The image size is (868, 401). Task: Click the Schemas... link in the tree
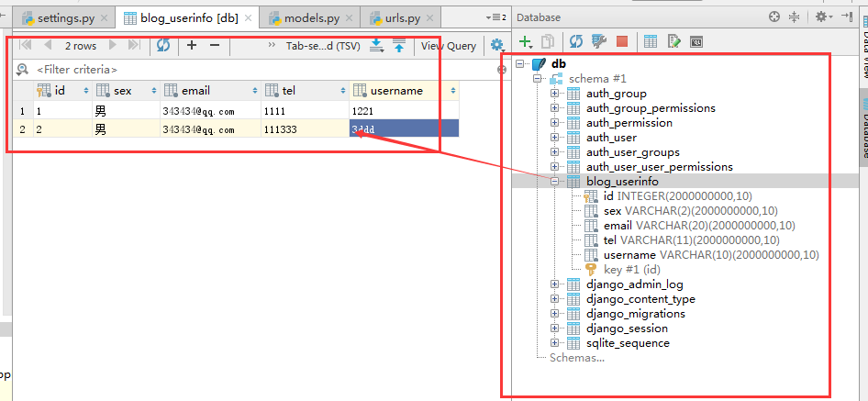[x=576, y=358]
